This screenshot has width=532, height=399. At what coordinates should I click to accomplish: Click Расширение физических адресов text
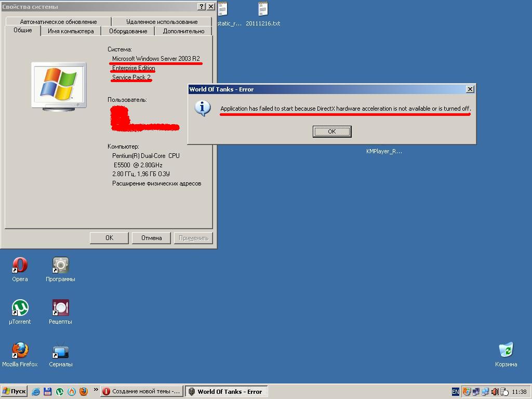(157, 183)
